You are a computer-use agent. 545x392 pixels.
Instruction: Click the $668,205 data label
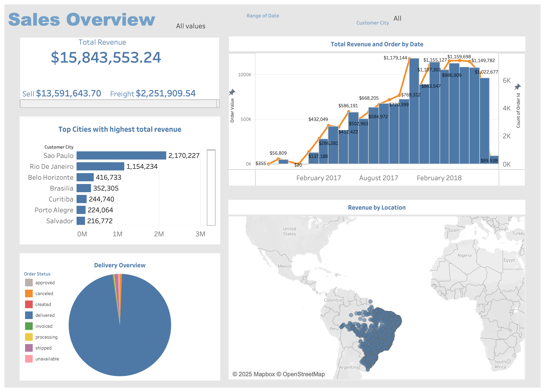click(369, 98)
